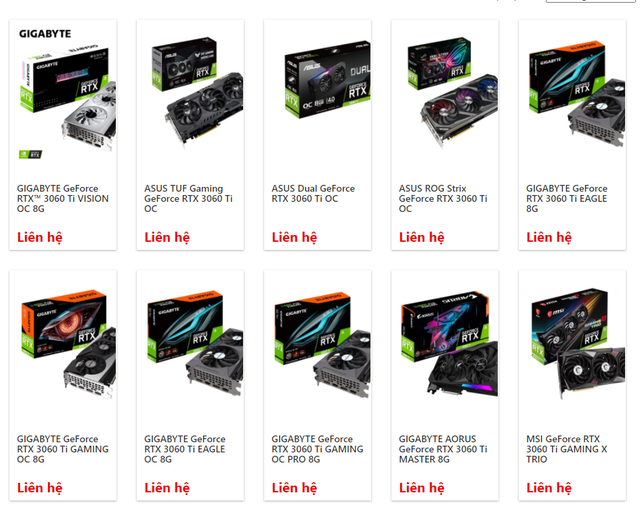Image resolution: width=640 pixels, height=512 pixels.
Task: Open the ASUS ROG Strix GeForce RTX 3060 Ti OC title
Action: [443, 198]
